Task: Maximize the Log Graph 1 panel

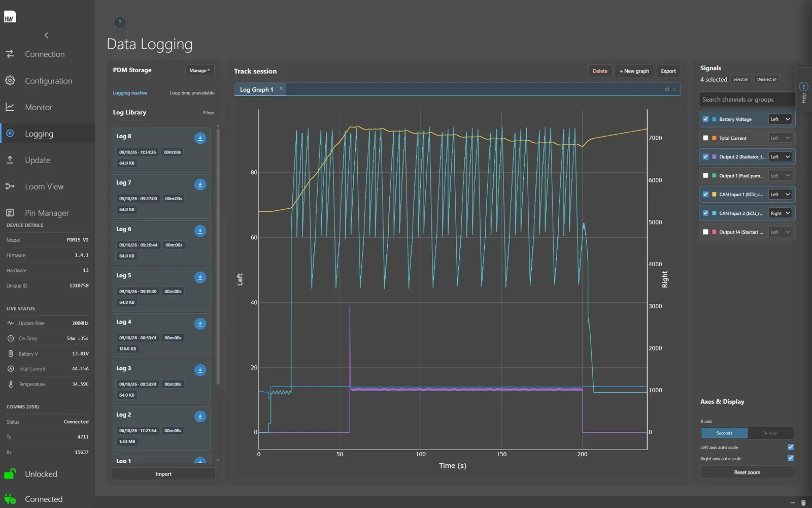Action: (x=667, y=89)
